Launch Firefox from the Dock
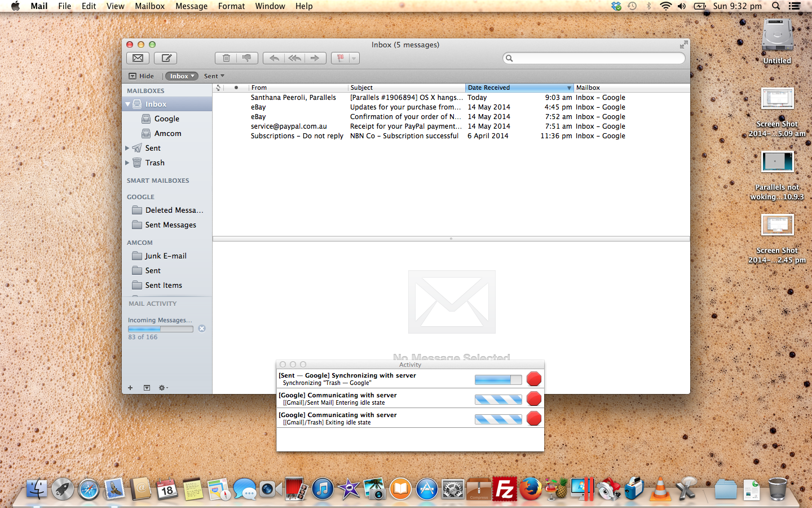 coord(531,489)
